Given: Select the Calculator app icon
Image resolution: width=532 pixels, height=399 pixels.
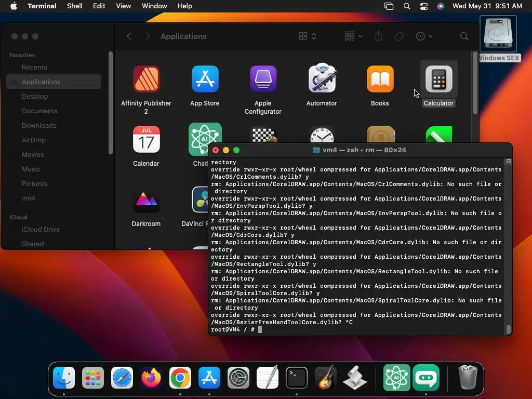Looking at the screenshot, I should (x=438, y=79).
